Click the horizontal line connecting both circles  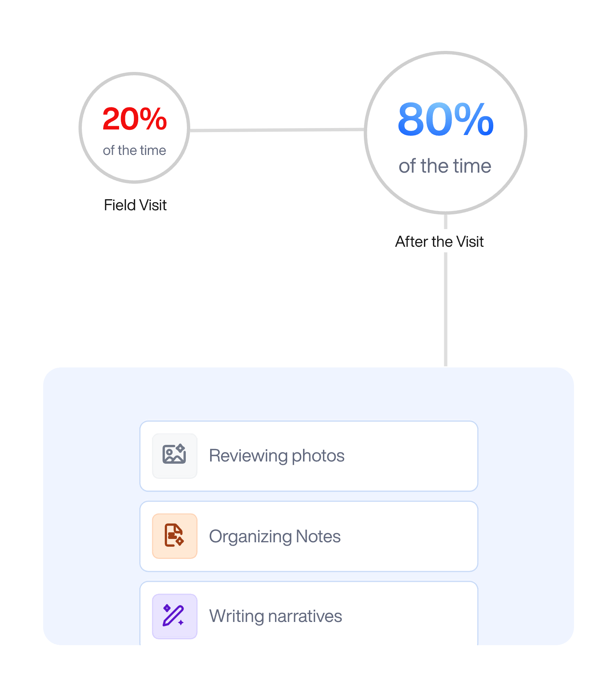[277, 130]
